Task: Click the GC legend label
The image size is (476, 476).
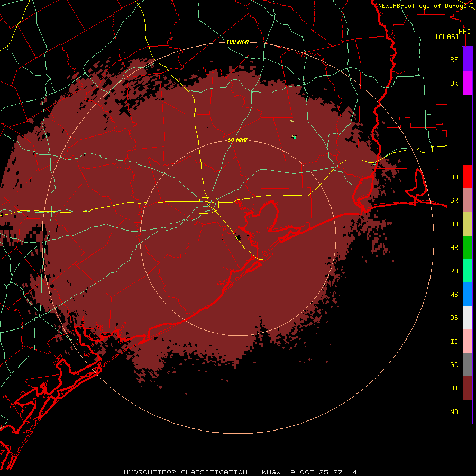Action: 454,365
